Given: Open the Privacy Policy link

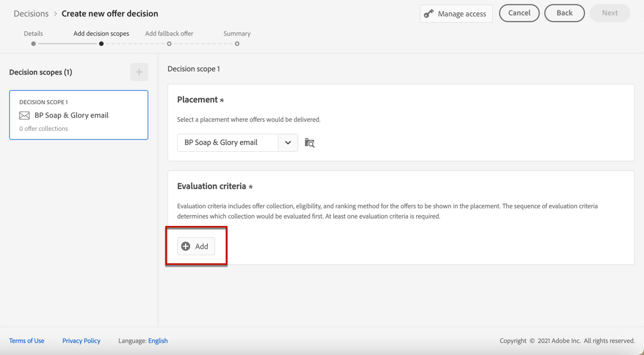Looking at the screenshot, I should (81, 341).
